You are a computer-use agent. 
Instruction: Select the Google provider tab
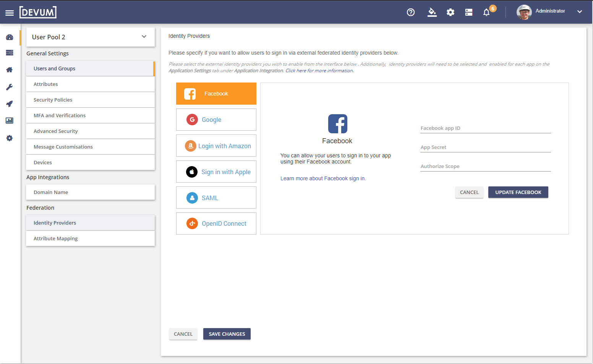coord(216,120)
